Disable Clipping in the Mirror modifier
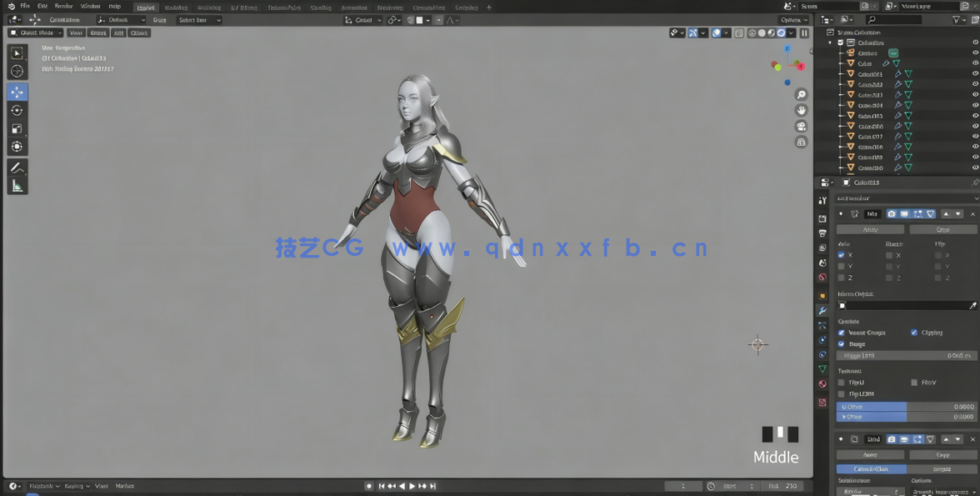This screenshot has width=980, height=496. tap(913, 332)
